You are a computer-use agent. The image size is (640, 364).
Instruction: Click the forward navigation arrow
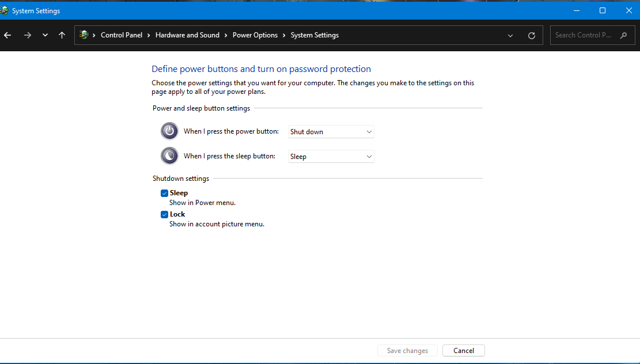point(27,35)
